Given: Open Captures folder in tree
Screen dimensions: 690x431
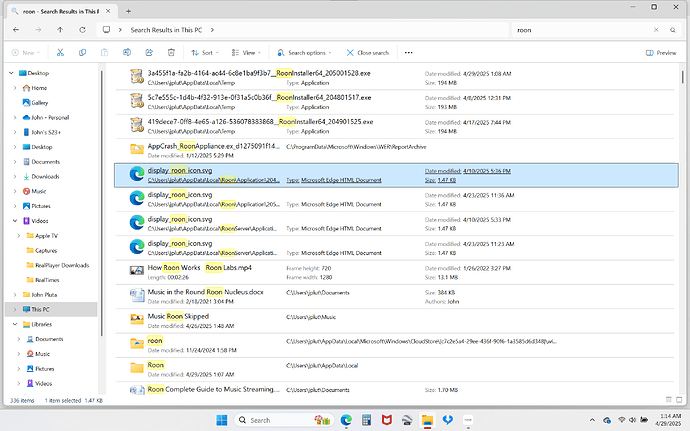Looking at the screenshot, I should click(x=42, y=250).
